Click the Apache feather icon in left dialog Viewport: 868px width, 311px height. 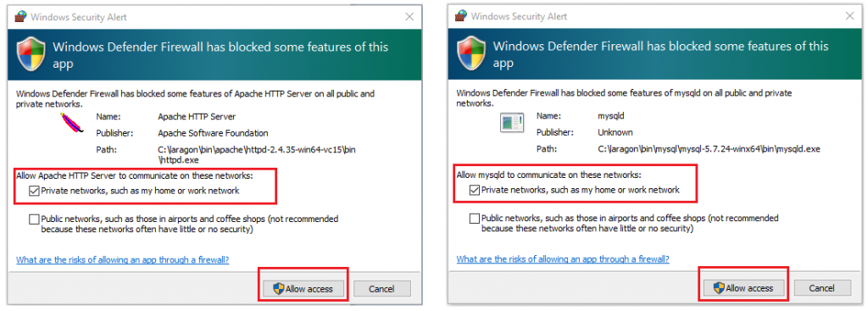(73, 123)
